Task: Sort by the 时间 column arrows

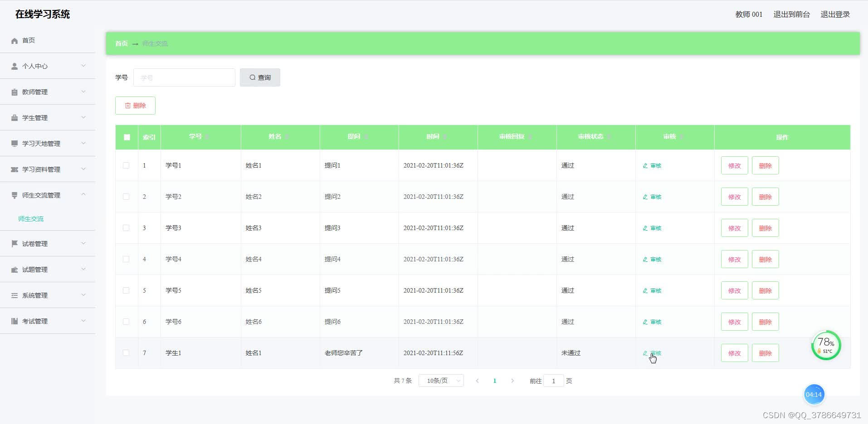Action: (445, 137)
